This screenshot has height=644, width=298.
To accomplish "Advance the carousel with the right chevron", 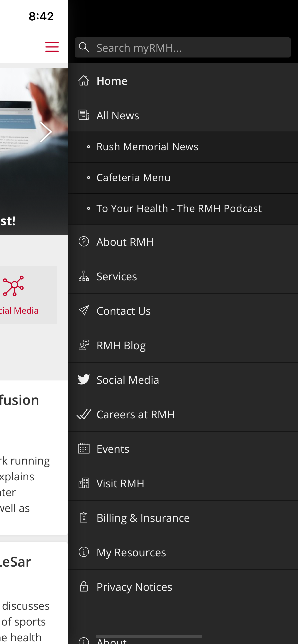I will tap(46, 132).
